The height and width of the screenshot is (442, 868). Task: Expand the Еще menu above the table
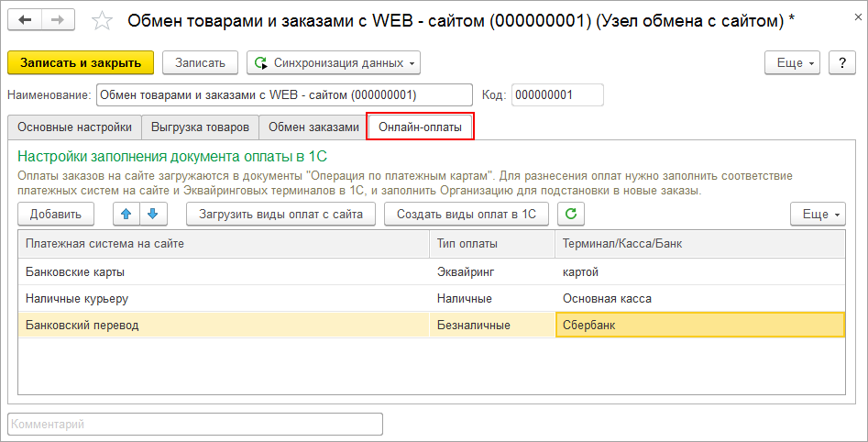click(818, 214)
